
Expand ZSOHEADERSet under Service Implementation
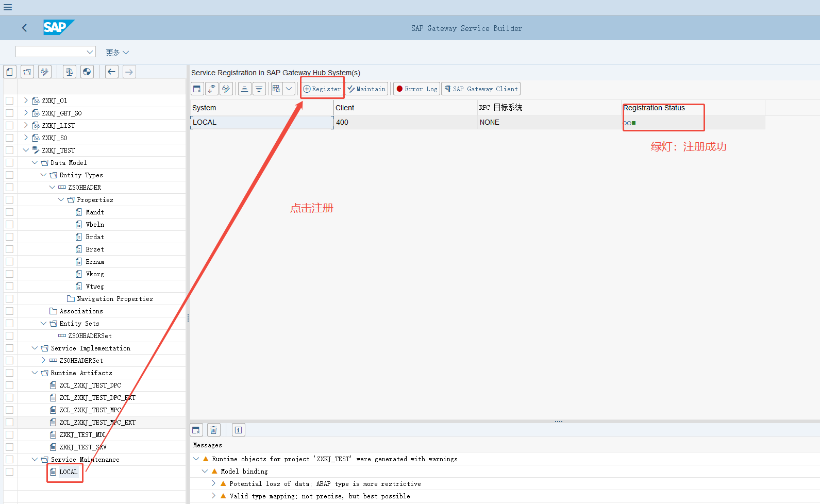[x=43, y=360]
